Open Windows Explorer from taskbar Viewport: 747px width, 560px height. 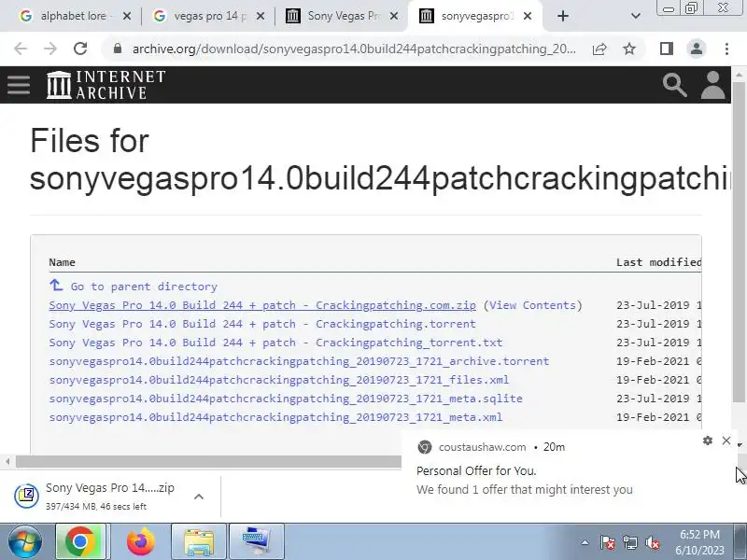pos(199,541)
